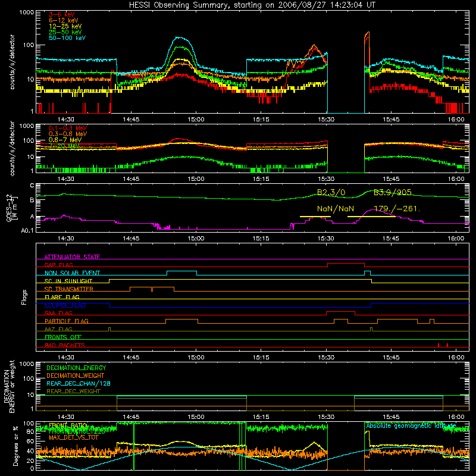476x476 pixels.
Task: Click the SC_IN_SUNLIGHT flag label
Action: point(68,281)
